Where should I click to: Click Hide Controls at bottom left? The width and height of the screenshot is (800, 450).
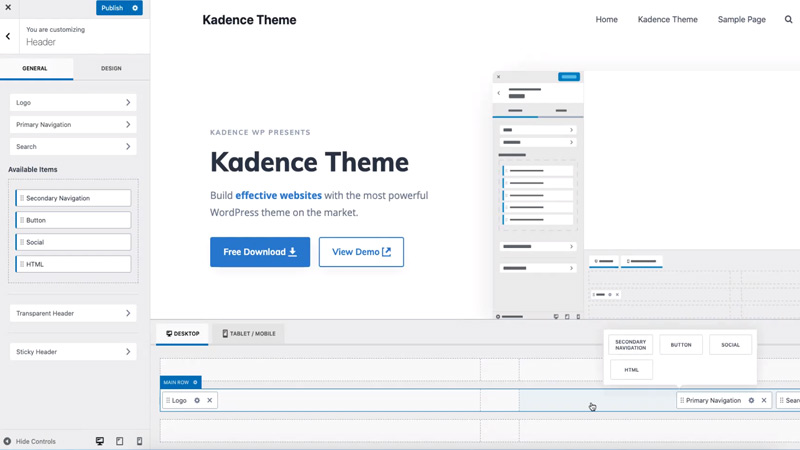(x=30, y=441)
